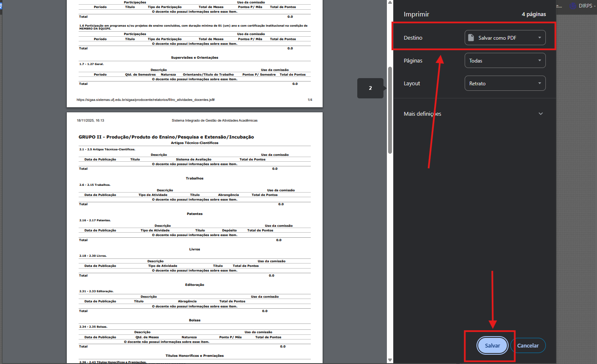Click the "Imprimir" dialog title
Image resolution: width=597 pixels, height=364 pixels.
[416, 14]
